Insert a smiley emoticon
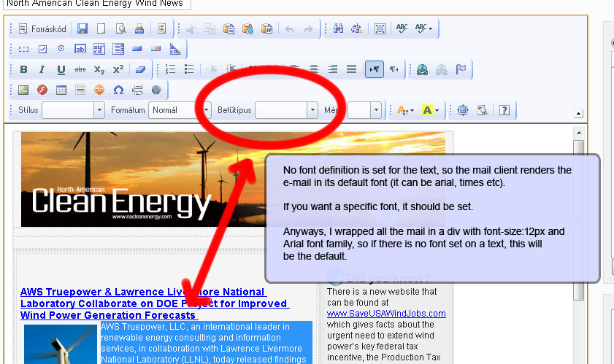614x364 pixels. (x=99, y=90)
